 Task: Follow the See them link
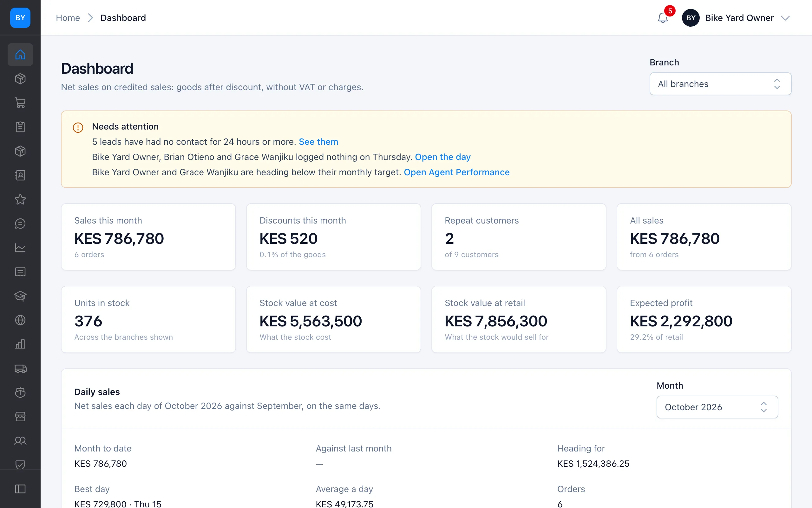pyautogui.click(x=318, y=142)
